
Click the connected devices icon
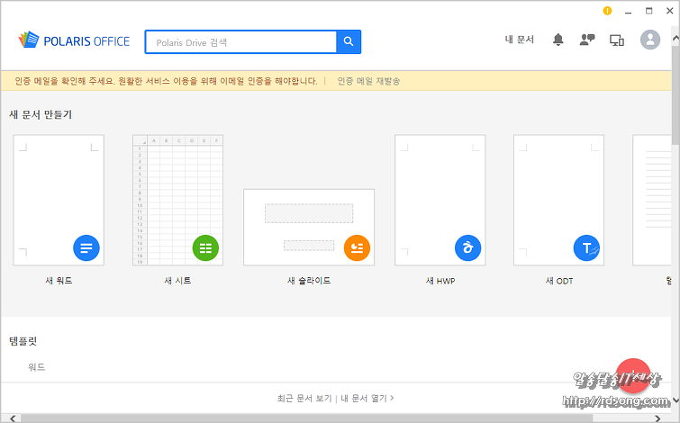616,40
